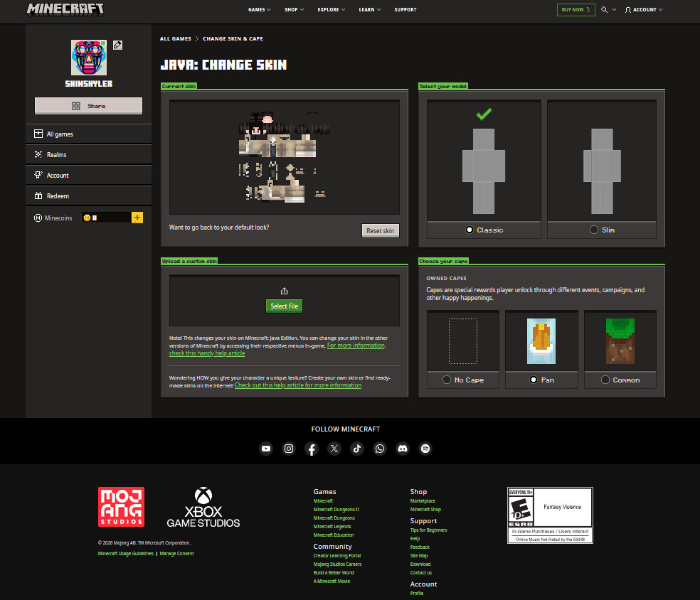Open Tips for Beginners footer link

click(428, 530)
